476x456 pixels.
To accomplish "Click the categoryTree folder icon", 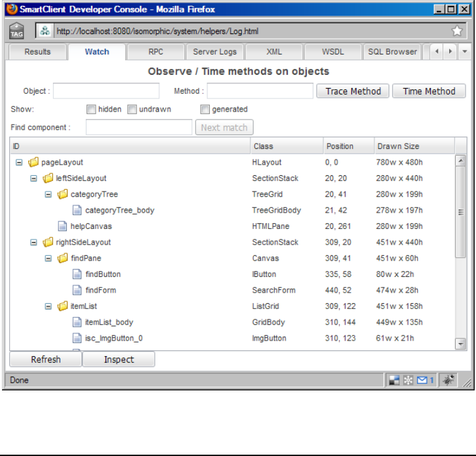I will pyautogui.click(x=62, y=194).
